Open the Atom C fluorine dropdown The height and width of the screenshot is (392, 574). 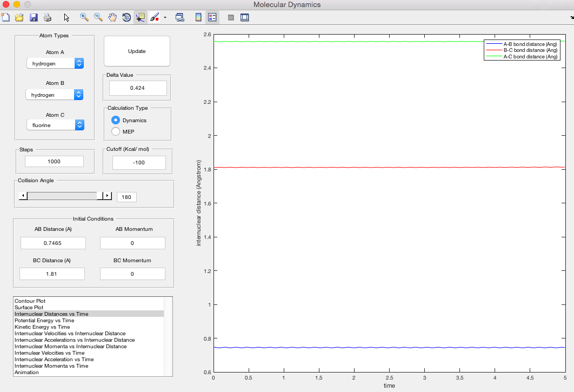point(55,125)
